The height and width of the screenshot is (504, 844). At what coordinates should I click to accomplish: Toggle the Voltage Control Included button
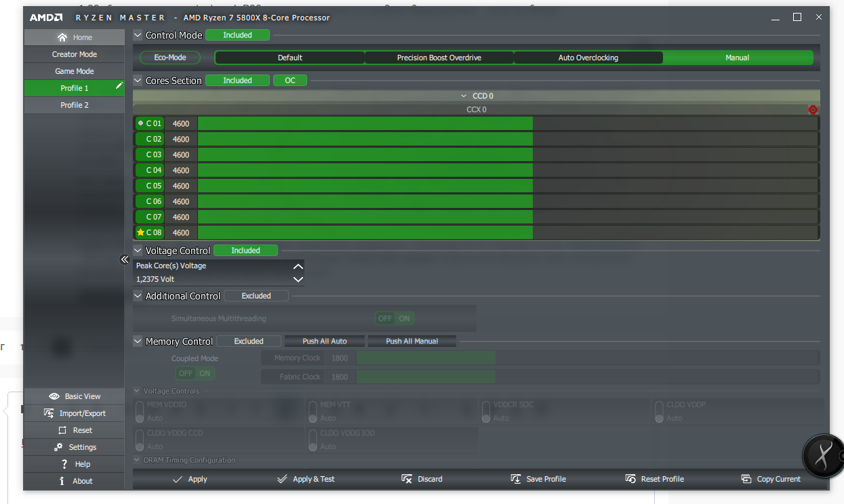(x=245, y=251)
